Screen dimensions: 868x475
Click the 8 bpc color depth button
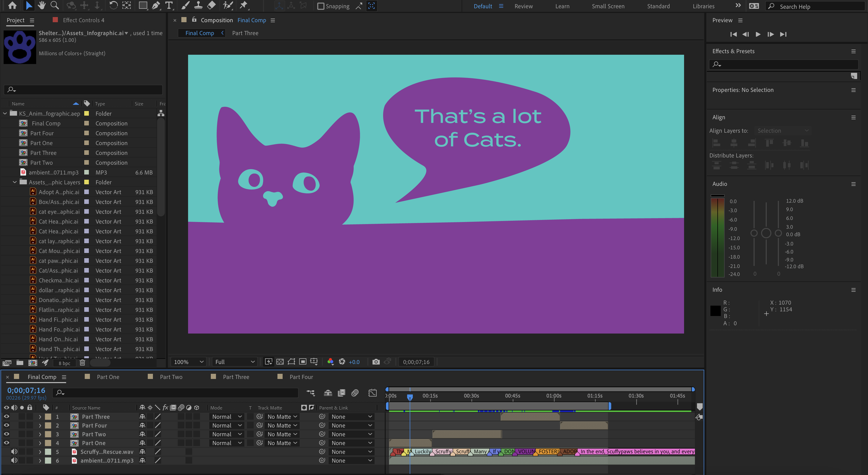64,363
